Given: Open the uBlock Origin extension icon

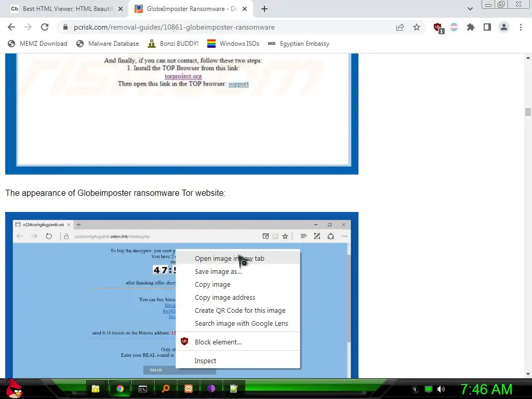Looking at the screenshot, I should 438,28.
